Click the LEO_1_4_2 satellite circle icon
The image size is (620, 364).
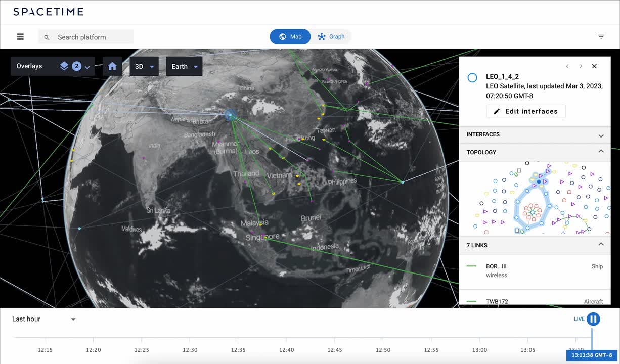pos(472,78)
